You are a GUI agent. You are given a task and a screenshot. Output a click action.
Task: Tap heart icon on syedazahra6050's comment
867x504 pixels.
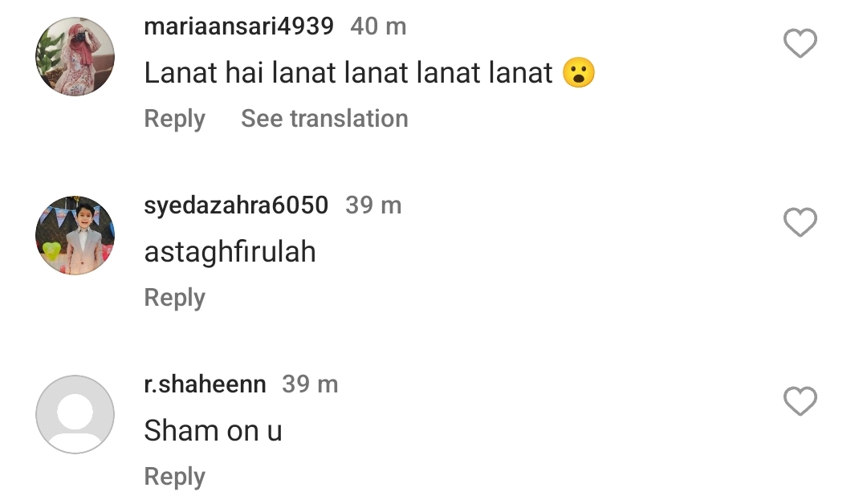click(x=800, y=222)
